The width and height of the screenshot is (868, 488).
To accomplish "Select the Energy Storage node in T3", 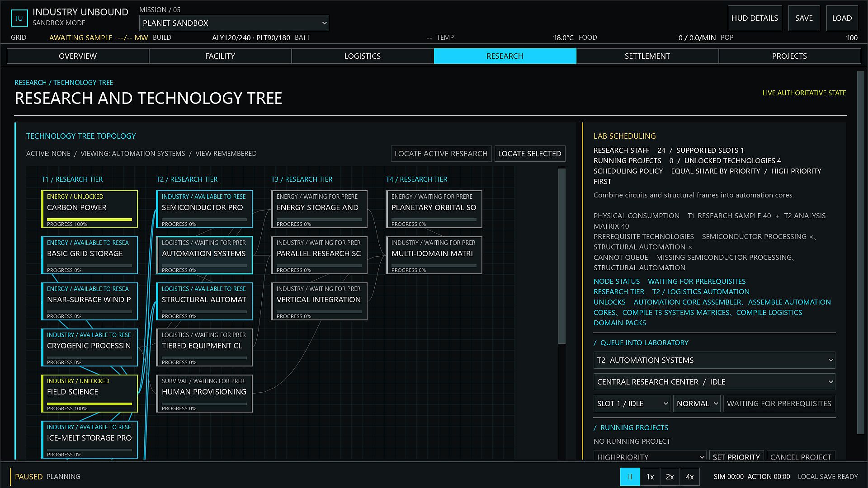I will tap(319, 209).
